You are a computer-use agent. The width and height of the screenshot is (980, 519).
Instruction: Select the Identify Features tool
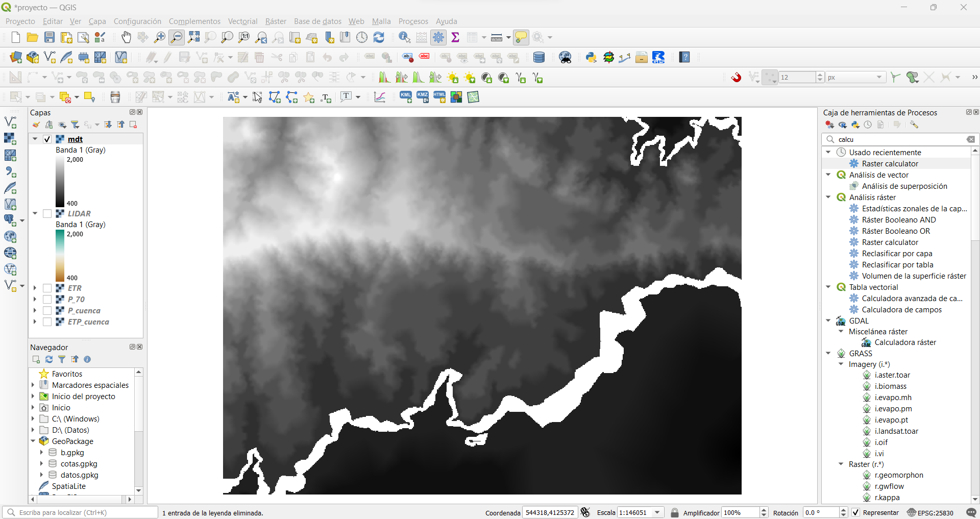tap(404, 37)
